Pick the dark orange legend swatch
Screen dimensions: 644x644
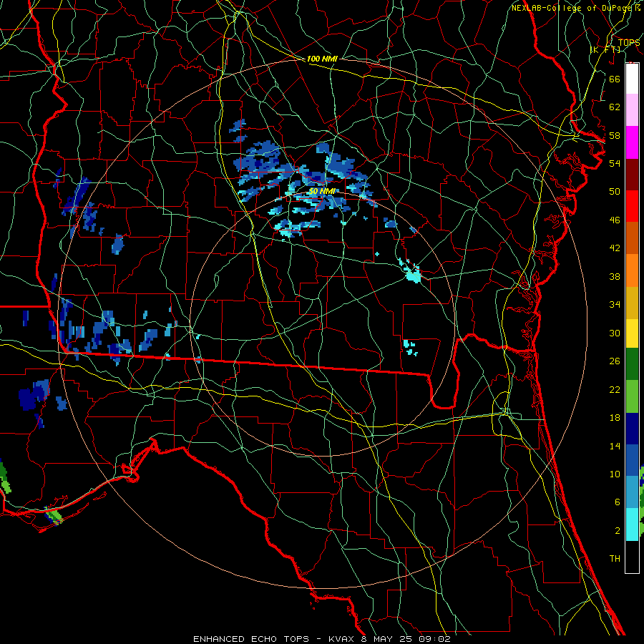point(632,238)
